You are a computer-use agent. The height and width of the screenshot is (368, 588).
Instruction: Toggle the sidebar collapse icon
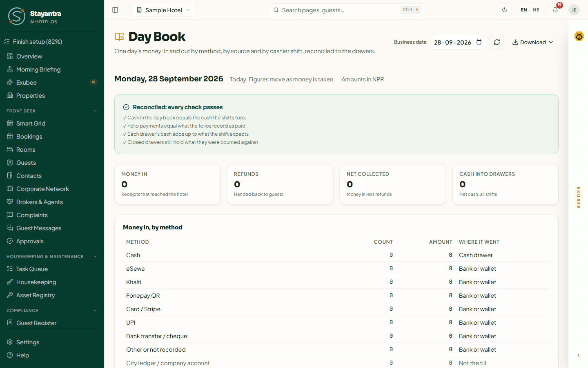pos(115,10)
